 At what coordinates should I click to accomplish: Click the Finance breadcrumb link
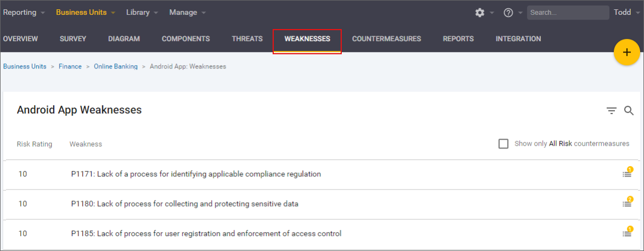70,66
